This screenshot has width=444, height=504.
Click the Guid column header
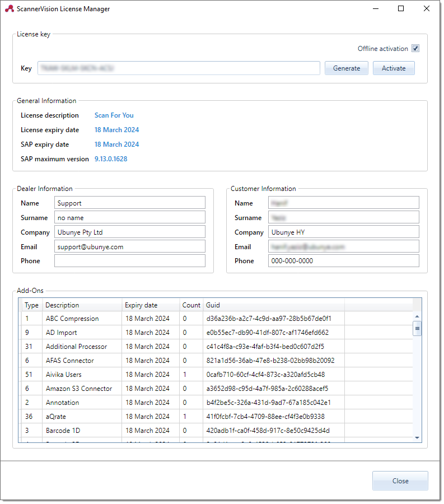pyautogui.click(x=273, y=305)
